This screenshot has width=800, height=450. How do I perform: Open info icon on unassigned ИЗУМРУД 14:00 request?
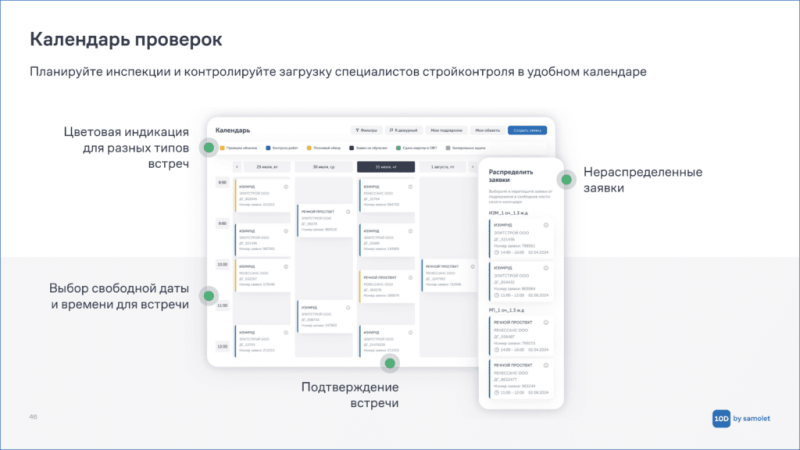tap(545, 225)
